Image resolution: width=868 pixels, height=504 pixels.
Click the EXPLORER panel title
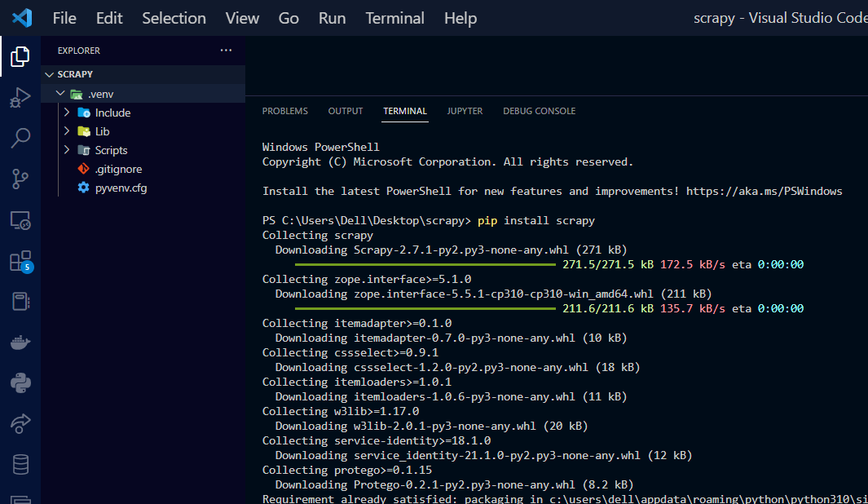pyautogui.click(x=78, y=51)
